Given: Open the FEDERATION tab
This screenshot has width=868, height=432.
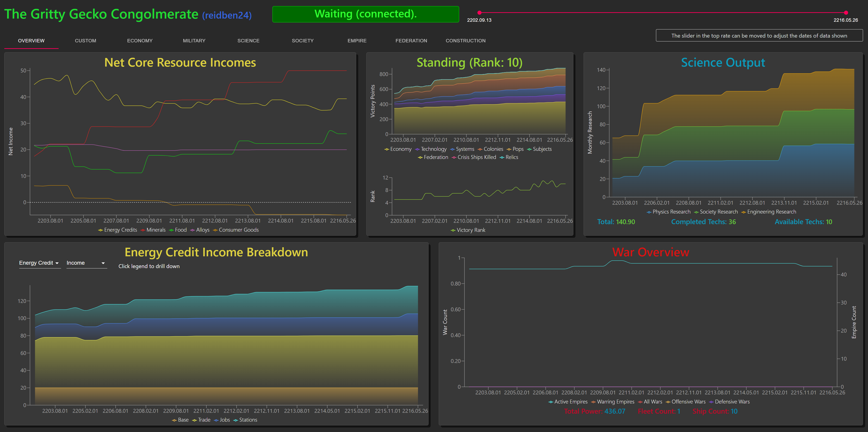Looking at the screenshot, I should [x=411, y=41].
